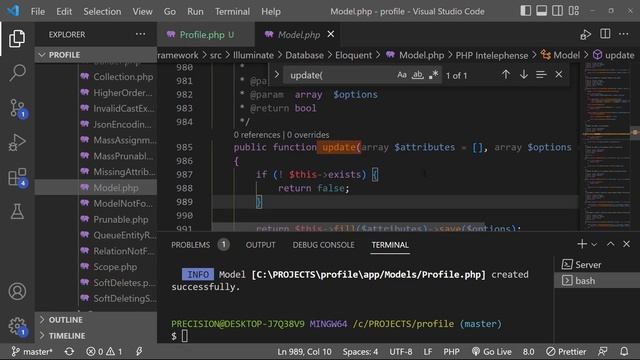Open Prunable.php in explorer
The image size is (640, 360).
coord(121,220)
